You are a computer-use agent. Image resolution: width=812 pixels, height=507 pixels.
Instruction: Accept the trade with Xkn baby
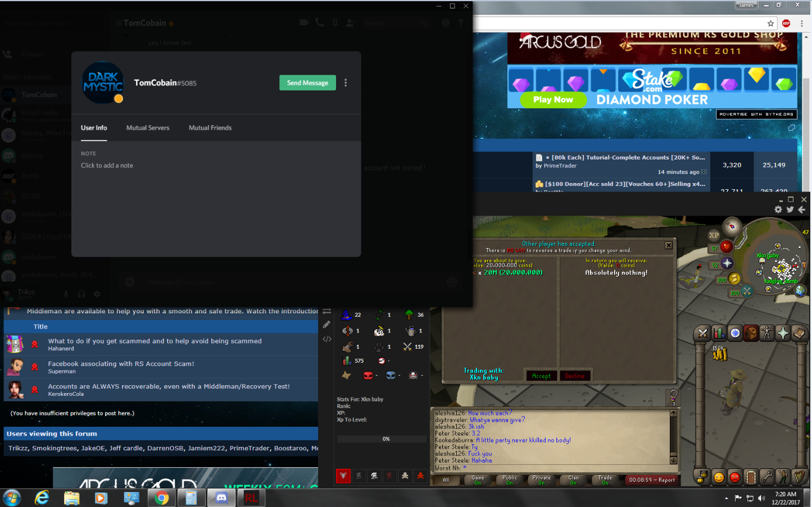541,376
